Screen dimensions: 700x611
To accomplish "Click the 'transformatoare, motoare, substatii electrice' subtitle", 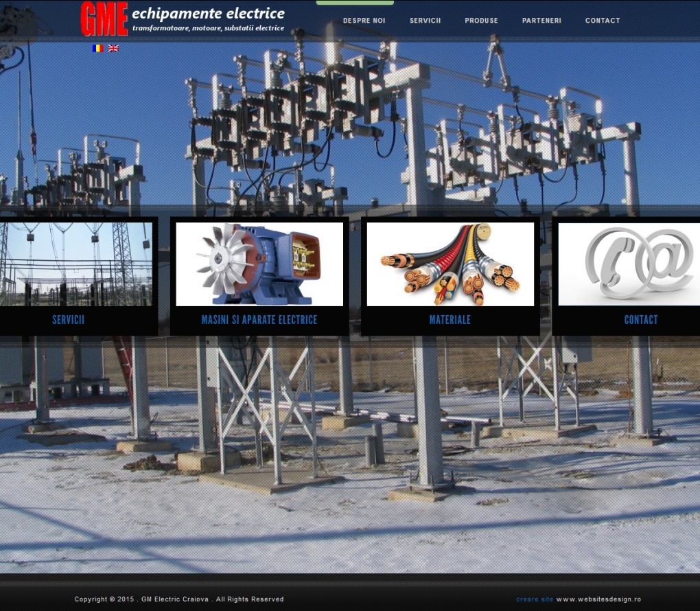I will click(208, 28).
